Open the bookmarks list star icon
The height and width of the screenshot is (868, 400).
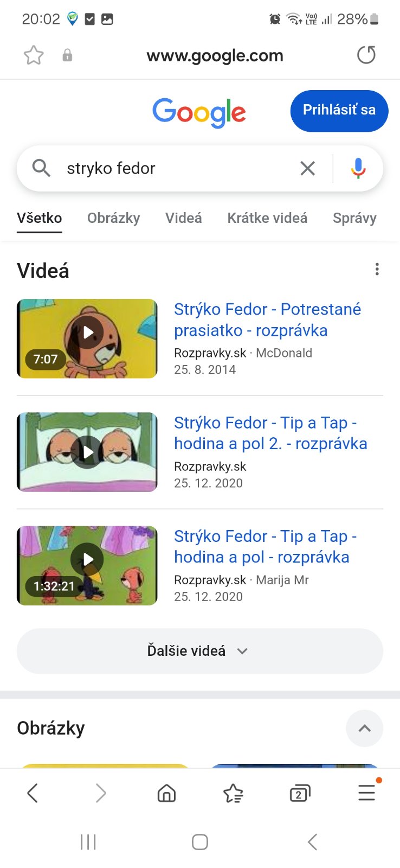pos(233,793)
